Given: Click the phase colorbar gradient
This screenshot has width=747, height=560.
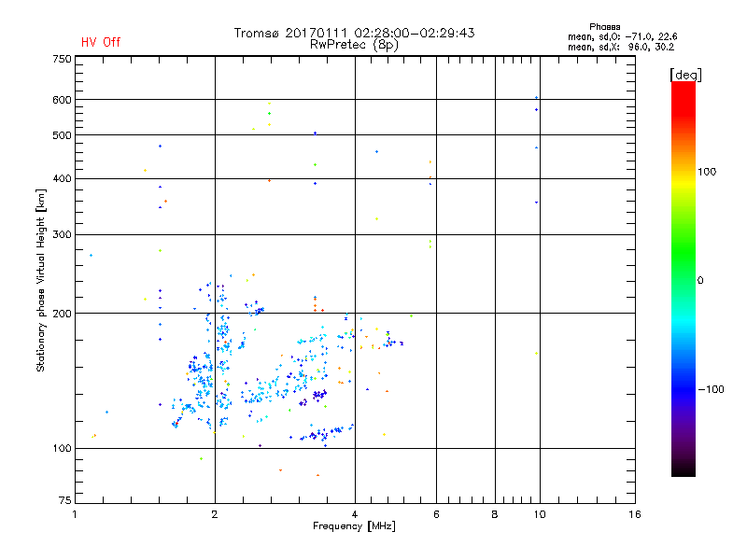Looking at the screenshot, I should click(x=684, y=278).
